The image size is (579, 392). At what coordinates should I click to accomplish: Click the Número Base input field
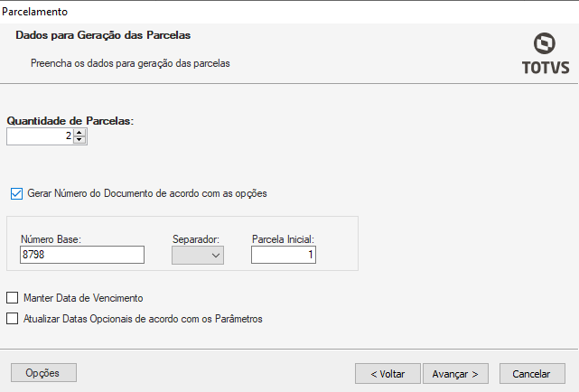click(x=81, y=256)
